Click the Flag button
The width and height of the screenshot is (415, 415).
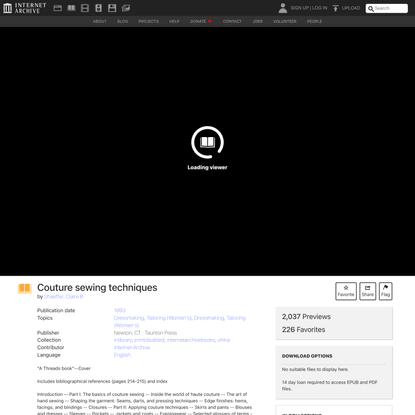click(x=385, y=291)
